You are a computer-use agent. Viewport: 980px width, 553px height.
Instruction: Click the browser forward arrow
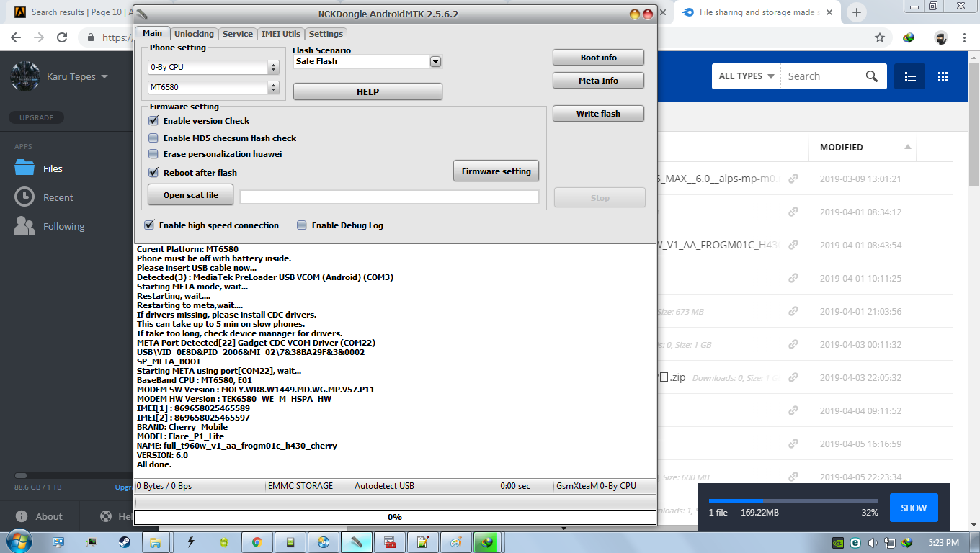[x=39, y=37]
